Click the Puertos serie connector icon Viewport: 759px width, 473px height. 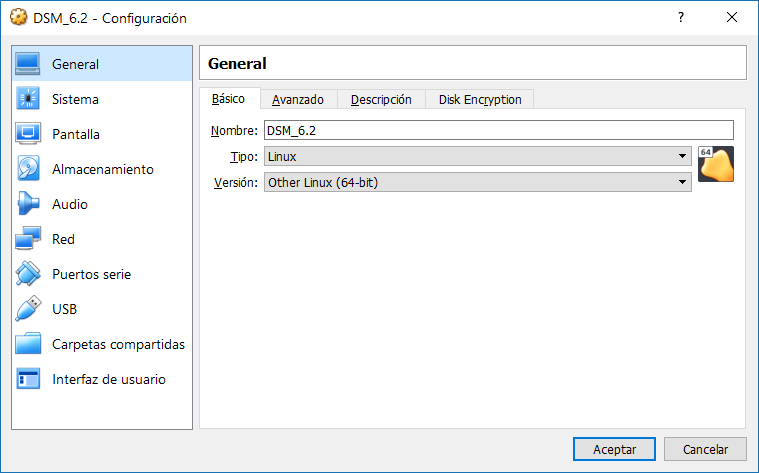pyautogui.click(x=28, y=274)
